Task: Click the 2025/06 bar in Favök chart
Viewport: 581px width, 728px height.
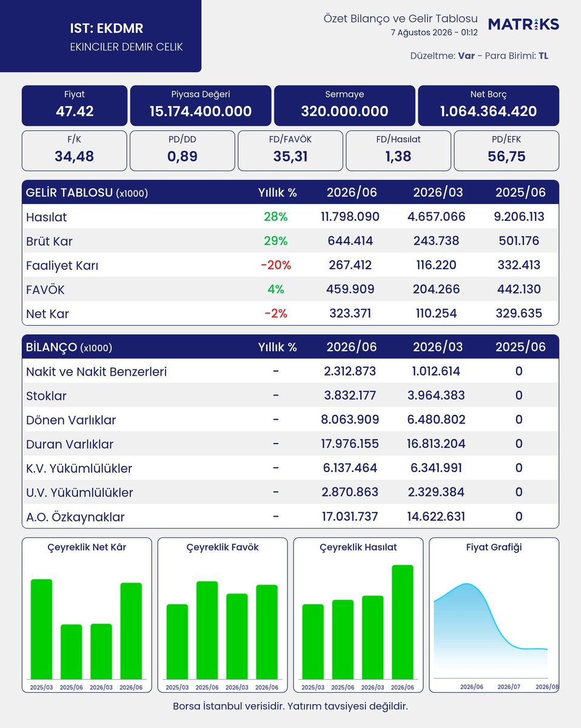Action: [207, 630]
